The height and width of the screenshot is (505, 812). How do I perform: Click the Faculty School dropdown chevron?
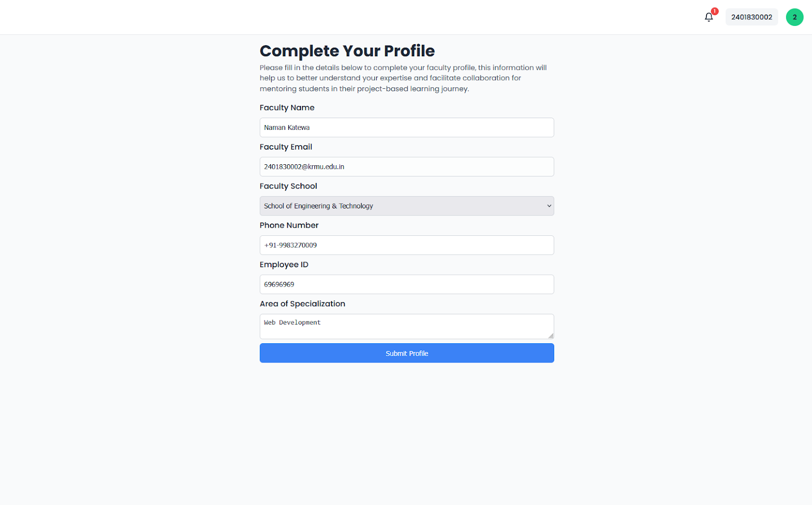pyautogui.click(x=549, y=206)
